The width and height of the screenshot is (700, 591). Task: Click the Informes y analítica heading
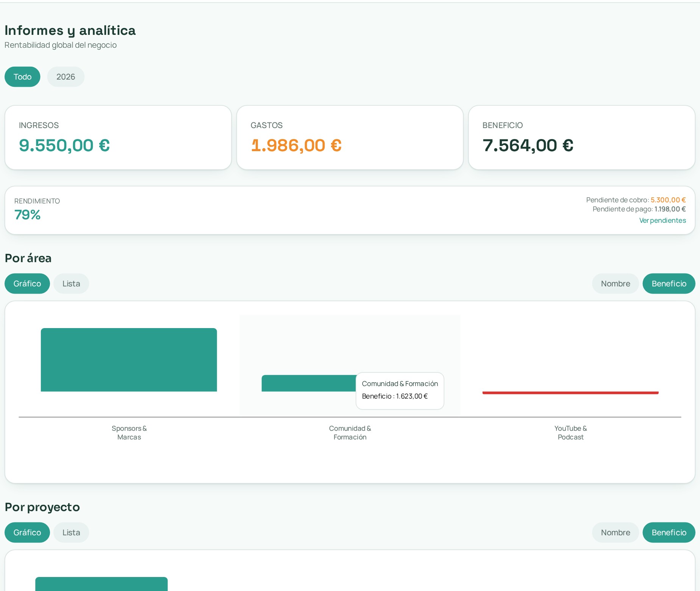click(70, 30)
